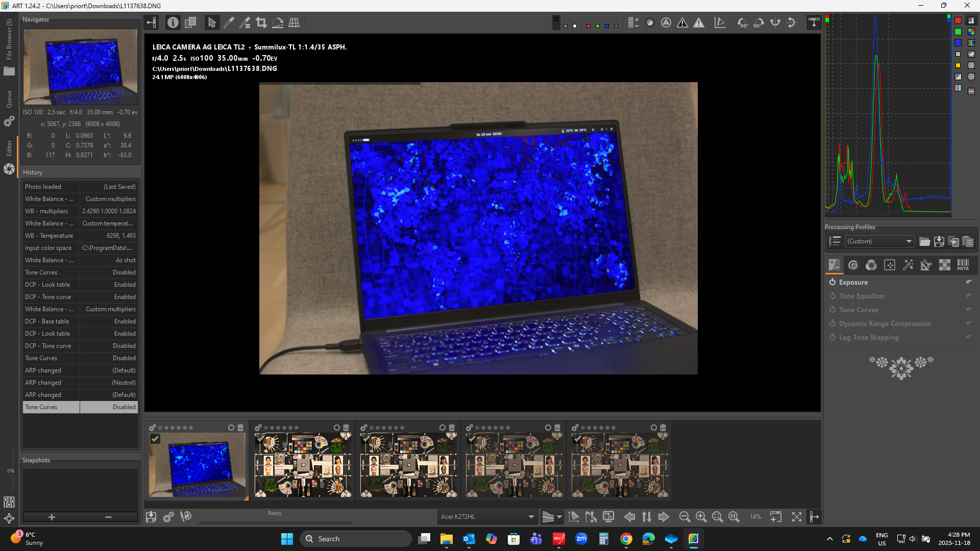980x551 pixels.
Task: Open the Acer K272HL monitor profile dropdown
Action: [x=487, y=517]
